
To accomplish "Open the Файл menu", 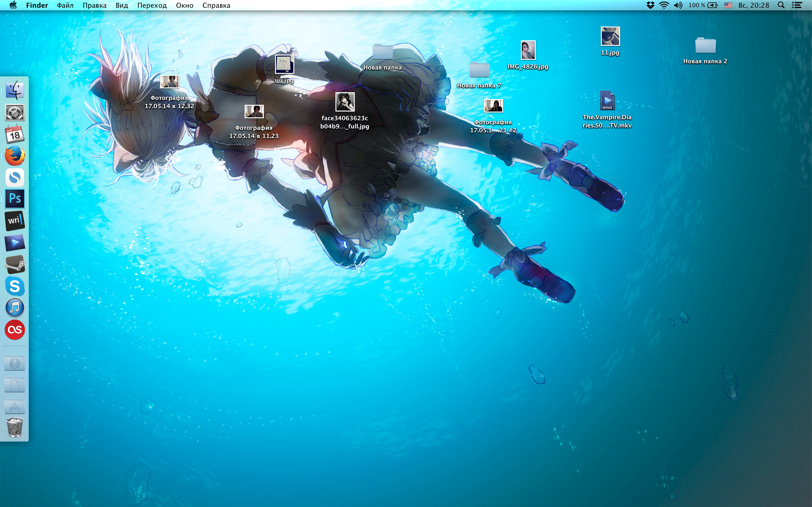I will [x=65, y=5].
